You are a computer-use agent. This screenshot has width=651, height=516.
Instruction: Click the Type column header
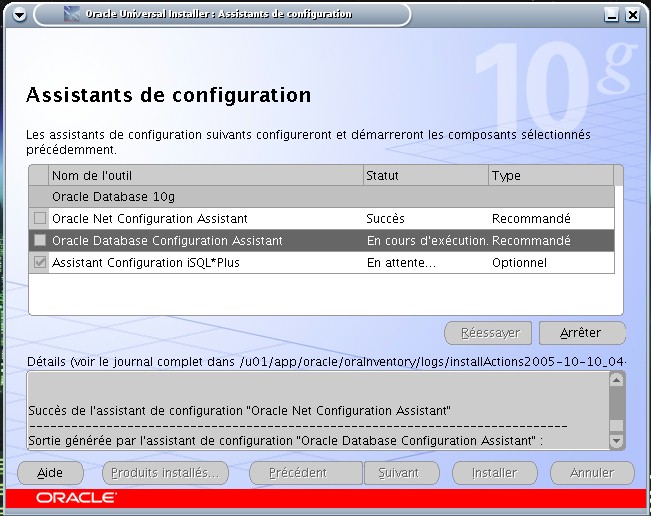point(551,176)
